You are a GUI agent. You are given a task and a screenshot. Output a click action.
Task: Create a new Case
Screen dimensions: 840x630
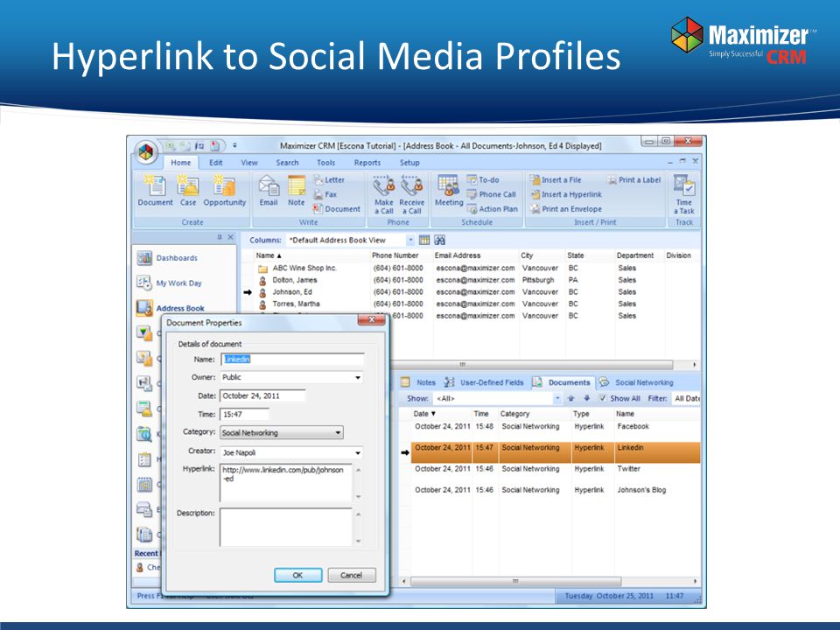(188, 191)
